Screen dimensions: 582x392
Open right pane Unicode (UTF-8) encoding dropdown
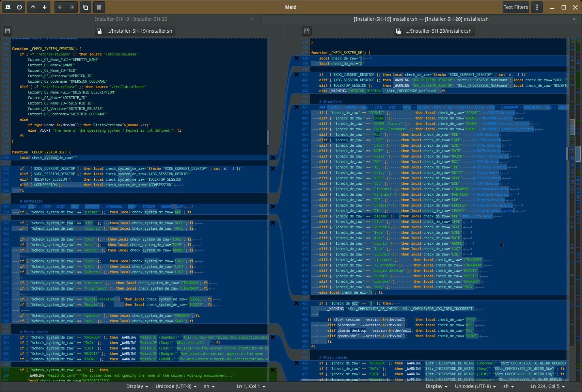coord(475,386)
